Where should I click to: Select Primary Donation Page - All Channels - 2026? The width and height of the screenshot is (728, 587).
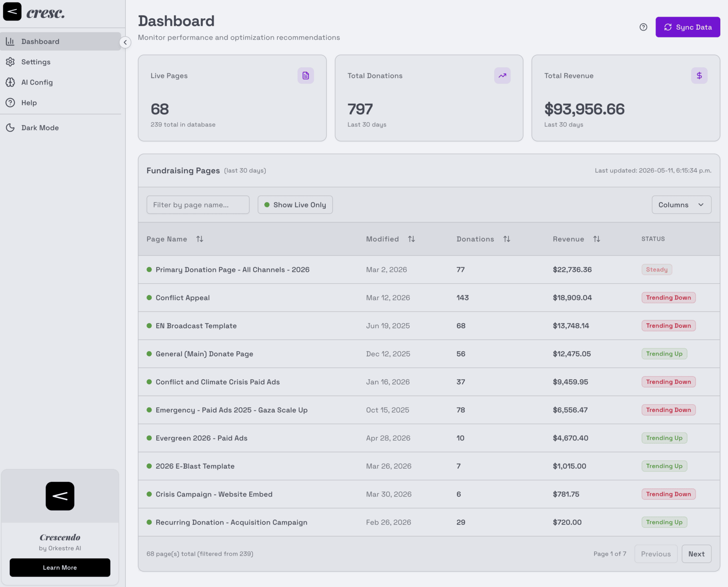pos(233,270)
